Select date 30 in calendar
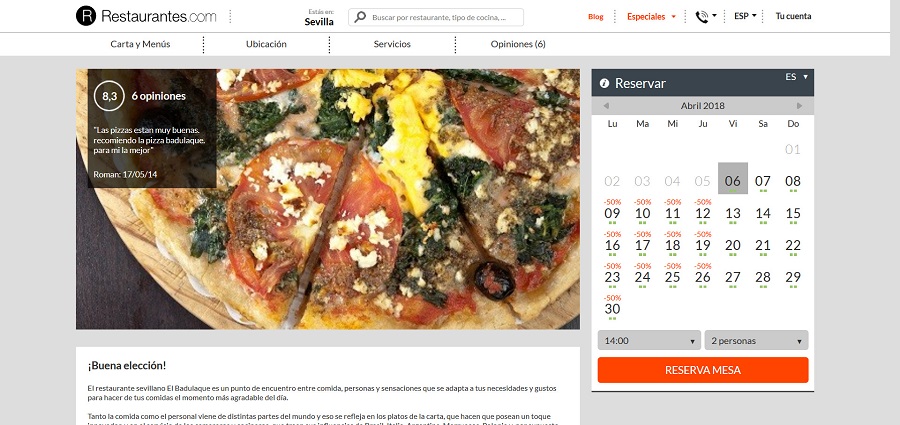This screenshot has width=900, height=425. pyautogui.click(x=612, y=309)
